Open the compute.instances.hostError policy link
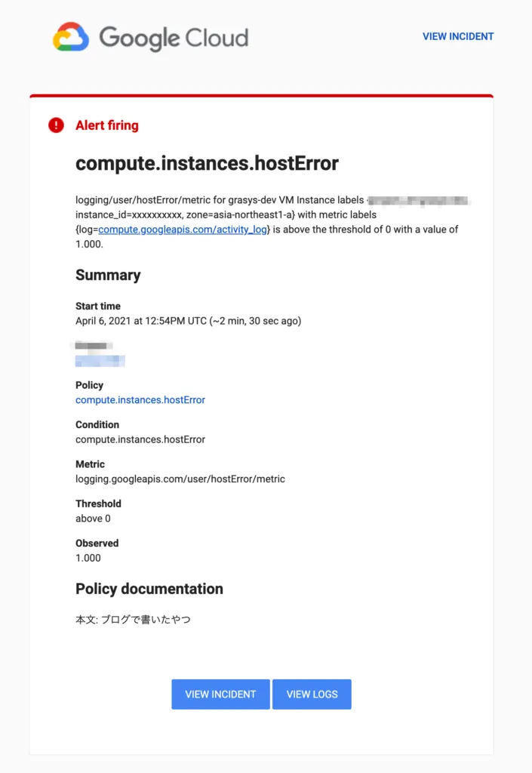532x773 pixels. 140,400
